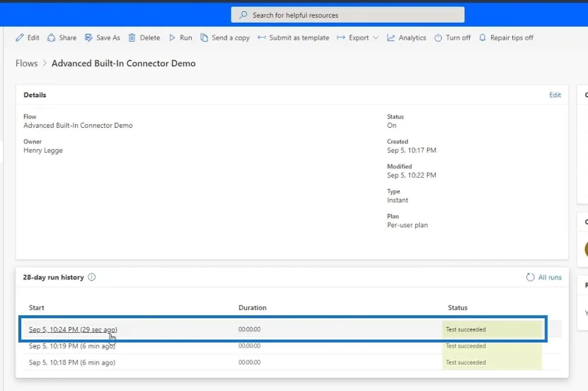Select Submit as template label
The image size is (588, 391).
pyautogui.click(x=299, y=38)
